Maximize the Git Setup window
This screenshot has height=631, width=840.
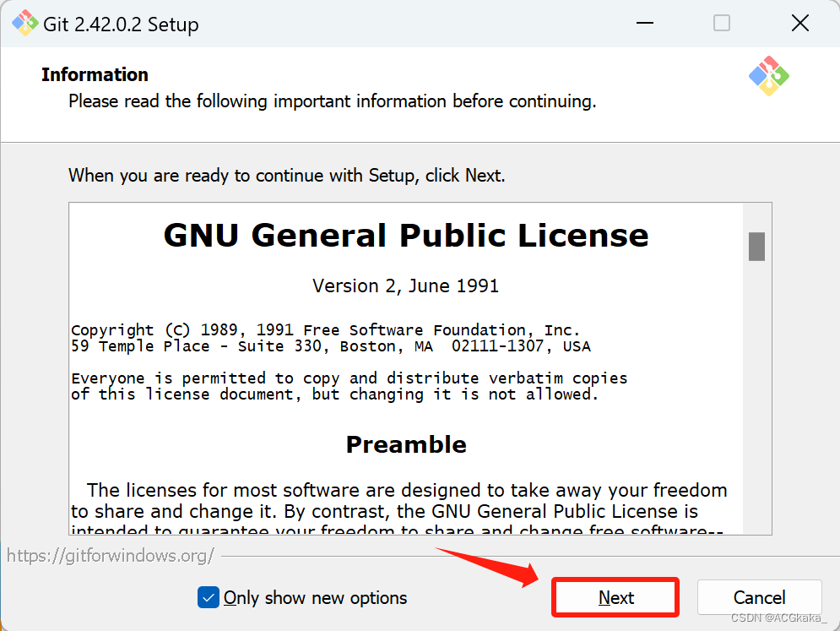[x=722, y=23]
